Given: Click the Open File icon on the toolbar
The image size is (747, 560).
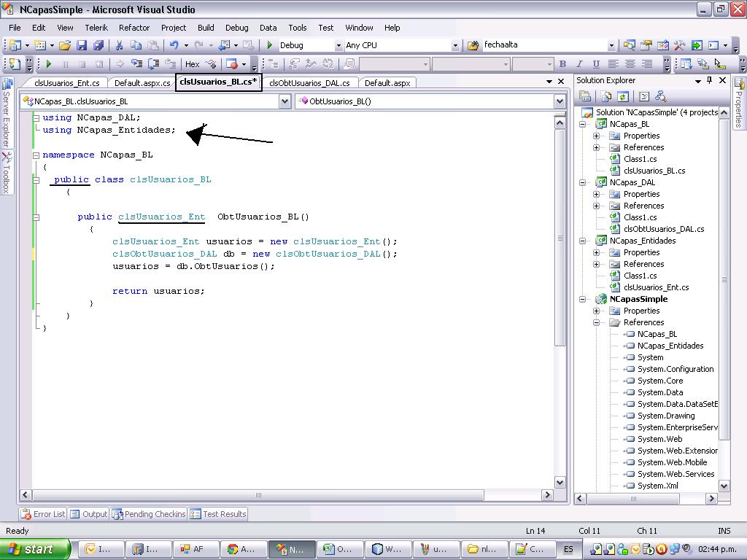Looking at the screenshot, I should click(64, 44).
